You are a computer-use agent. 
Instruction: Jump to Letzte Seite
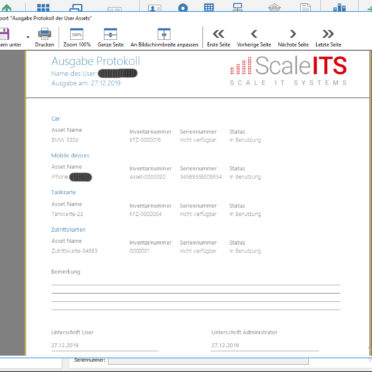tap(328, 38)
